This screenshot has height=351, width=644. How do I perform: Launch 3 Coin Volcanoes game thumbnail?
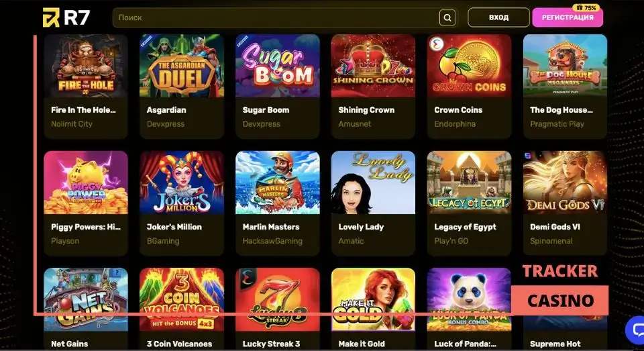[182, 299]
